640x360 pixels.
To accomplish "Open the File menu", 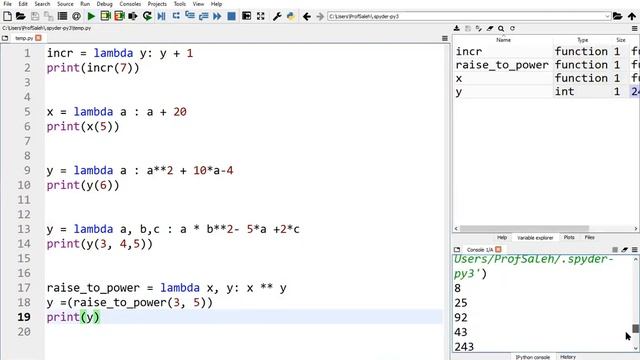I will tap(7, 4).
